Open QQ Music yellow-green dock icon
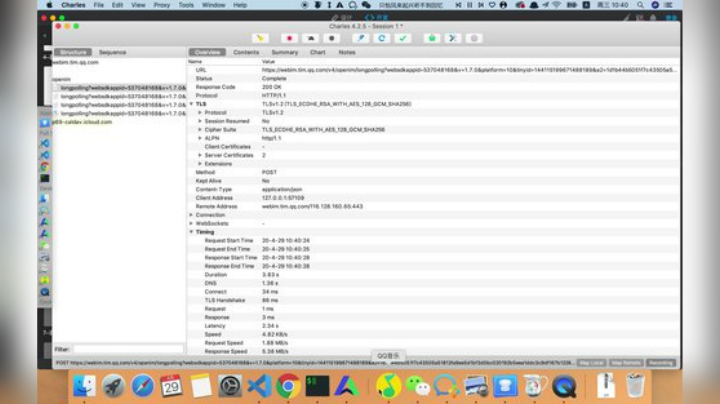Screen dimensions: 720x404 [x=388, y=386]
